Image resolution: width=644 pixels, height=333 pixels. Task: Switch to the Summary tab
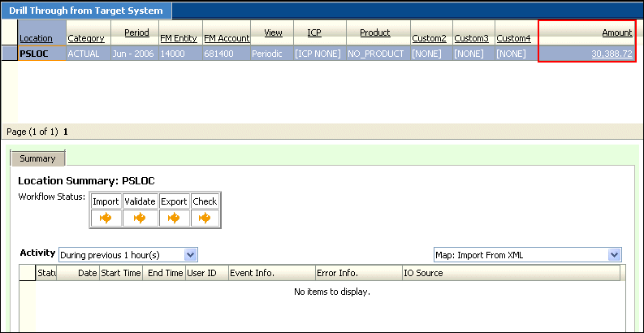[37, 158]
